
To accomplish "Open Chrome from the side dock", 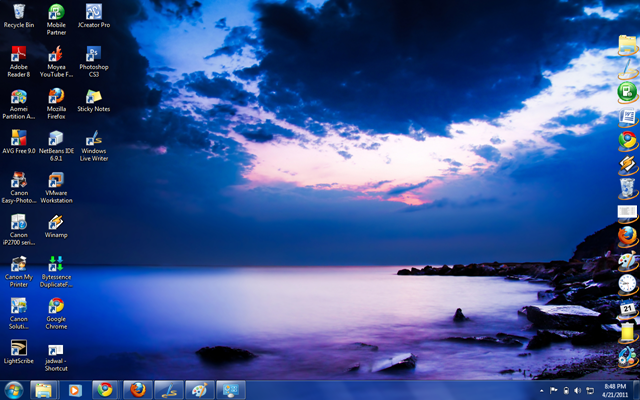I will (x=627, y=140).
